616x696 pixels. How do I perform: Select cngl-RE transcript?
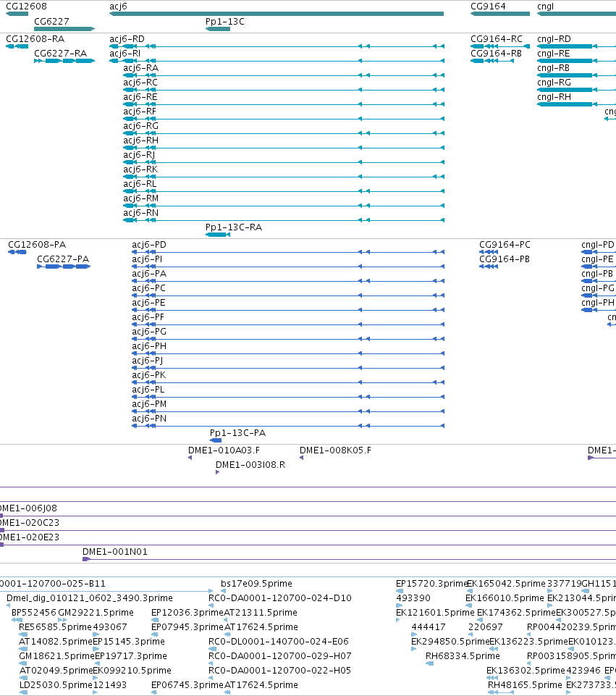click(x=576, y=61)
